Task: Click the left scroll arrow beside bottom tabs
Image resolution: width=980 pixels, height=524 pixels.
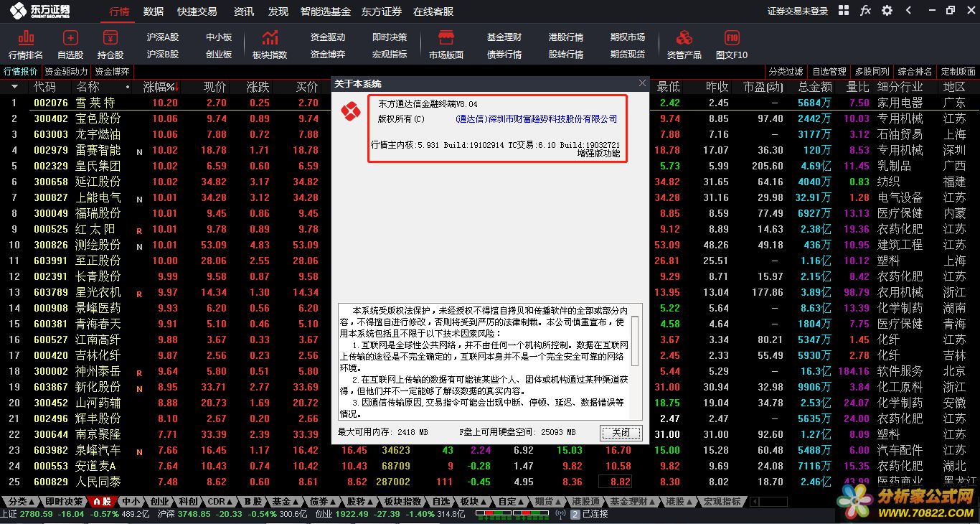Action: tap(753, 501)
